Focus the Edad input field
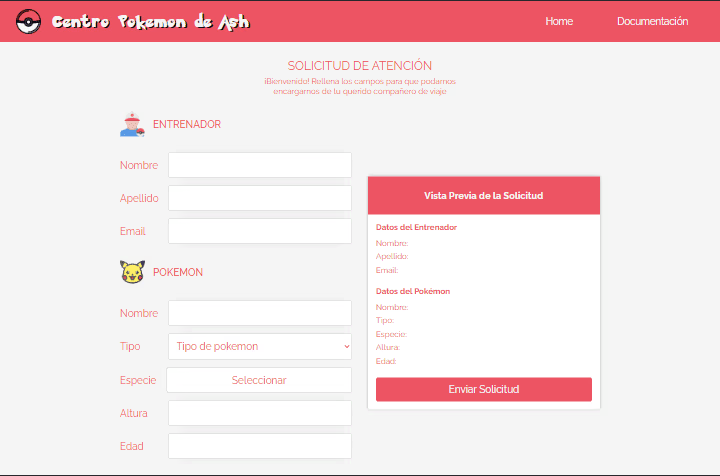This screenshot has width=720, height=476. coord(260,446)
